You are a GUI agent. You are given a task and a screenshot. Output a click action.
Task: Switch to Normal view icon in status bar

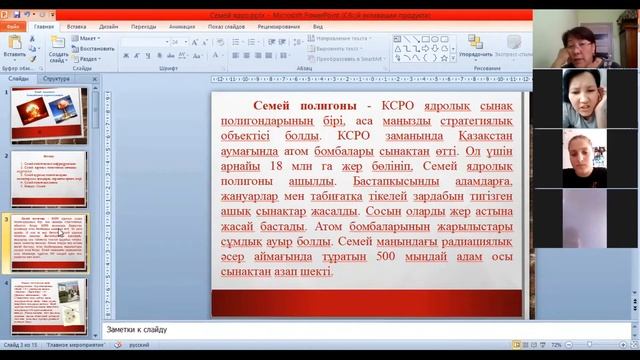coord(517,345)
